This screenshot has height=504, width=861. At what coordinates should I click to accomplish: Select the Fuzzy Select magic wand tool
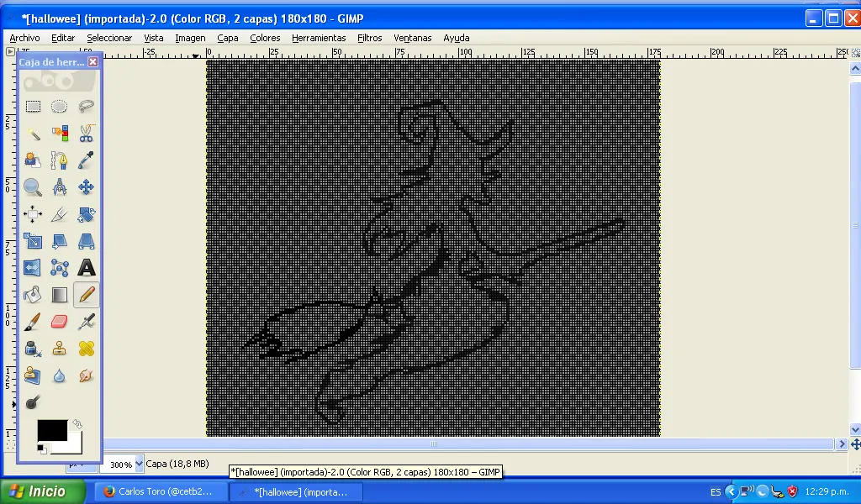coord(33,134)
